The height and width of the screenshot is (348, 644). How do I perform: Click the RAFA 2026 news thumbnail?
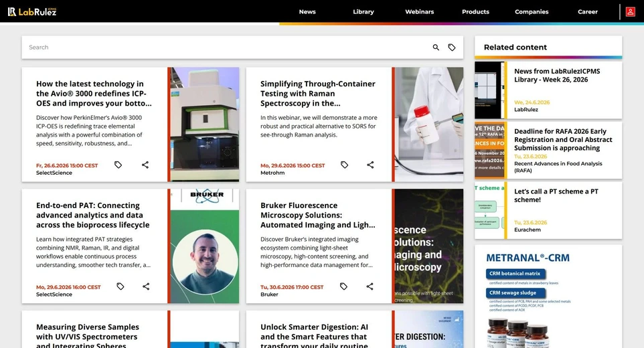489,150
